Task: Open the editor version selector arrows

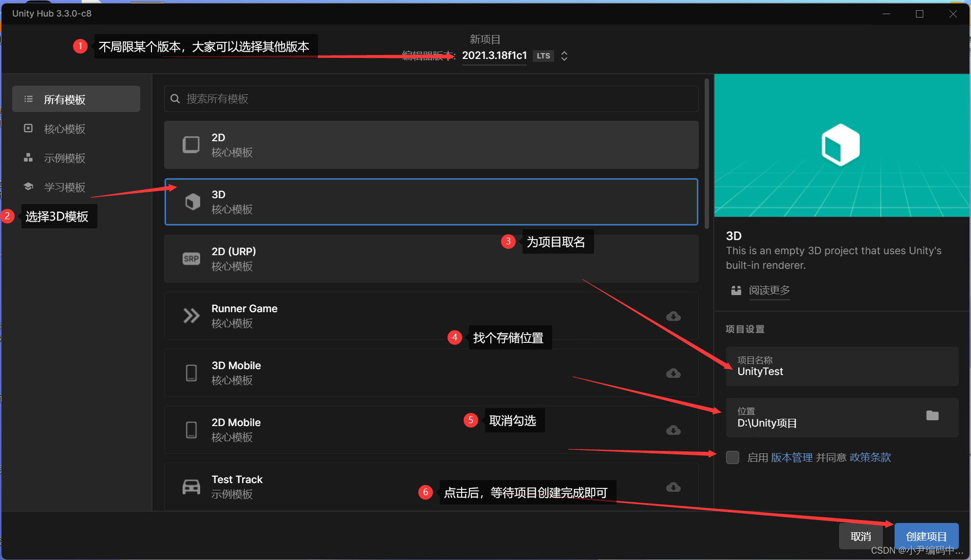Action: pos(564,56)
